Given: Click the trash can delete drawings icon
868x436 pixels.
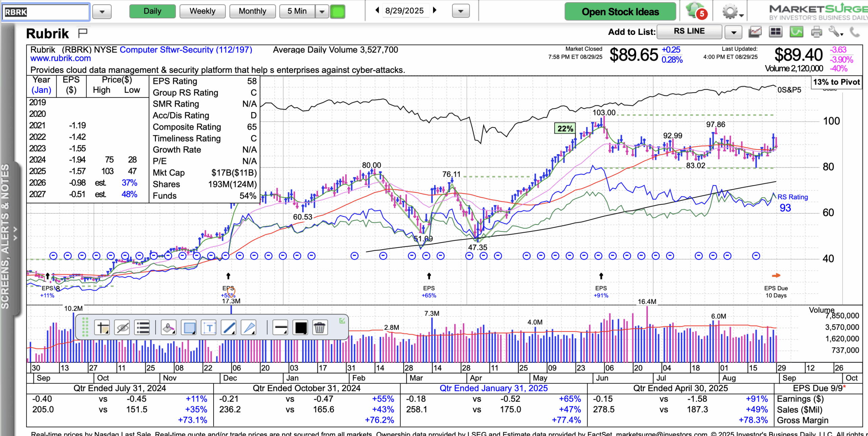Looking at the screenshot, I should 319,328.
